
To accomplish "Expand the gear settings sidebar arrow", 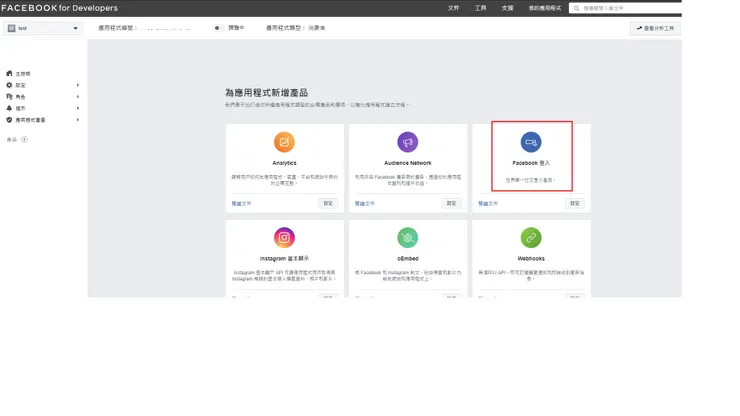I will click(78, 85).
